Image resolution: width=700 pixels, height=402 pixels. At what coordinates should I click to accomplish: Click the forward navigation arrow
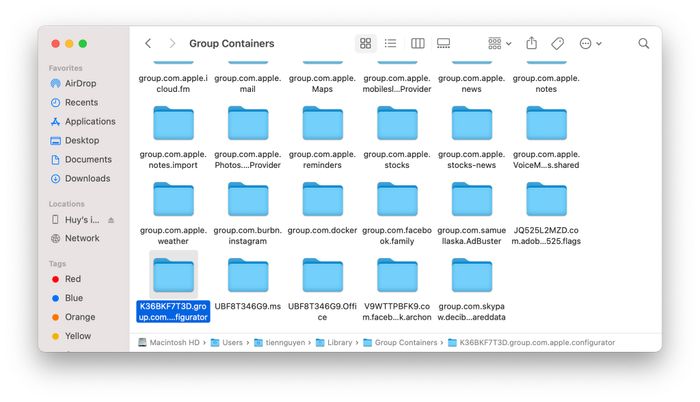(x=172, y=44)
